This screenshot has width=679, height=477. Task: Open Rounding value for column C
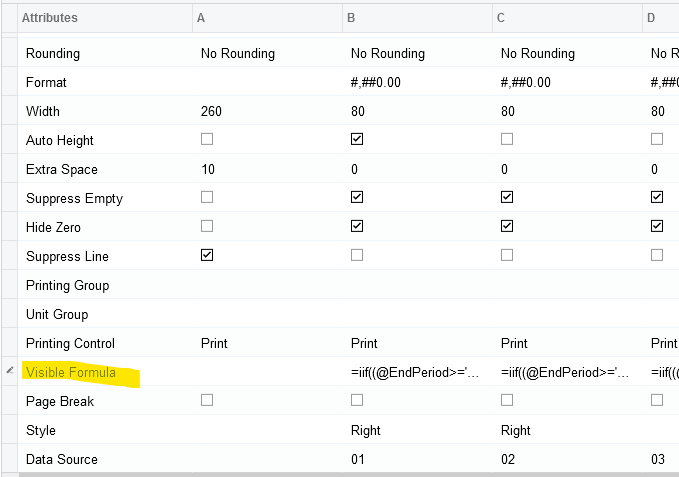coord(567,53)
